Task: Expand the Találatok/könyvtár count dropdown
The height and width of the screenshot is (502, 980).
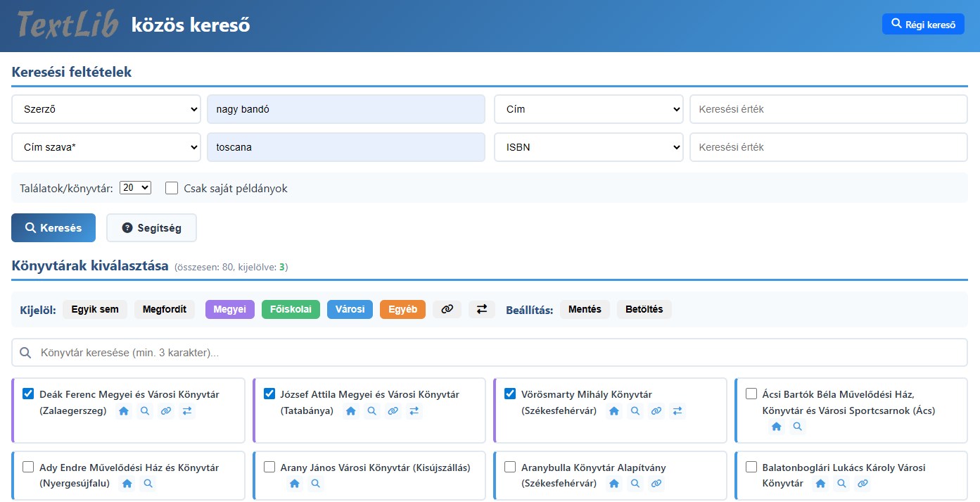Action: 136,188
